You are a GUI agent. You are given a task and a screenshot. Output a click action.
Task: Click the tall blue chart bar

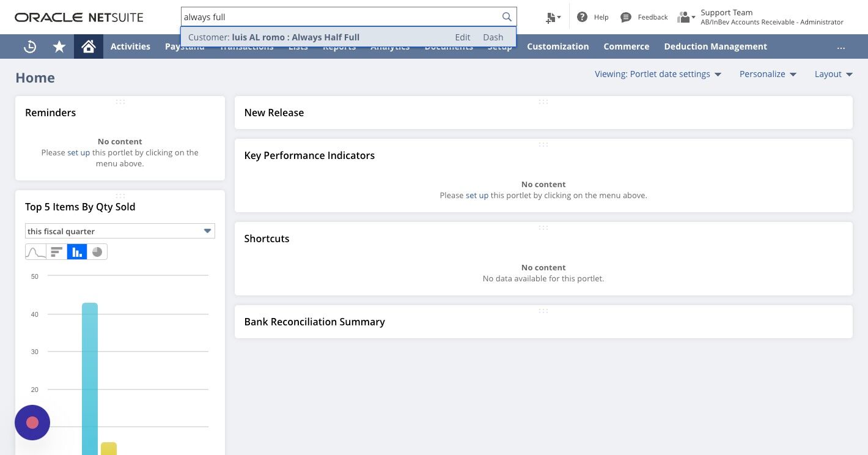[90, 379]
